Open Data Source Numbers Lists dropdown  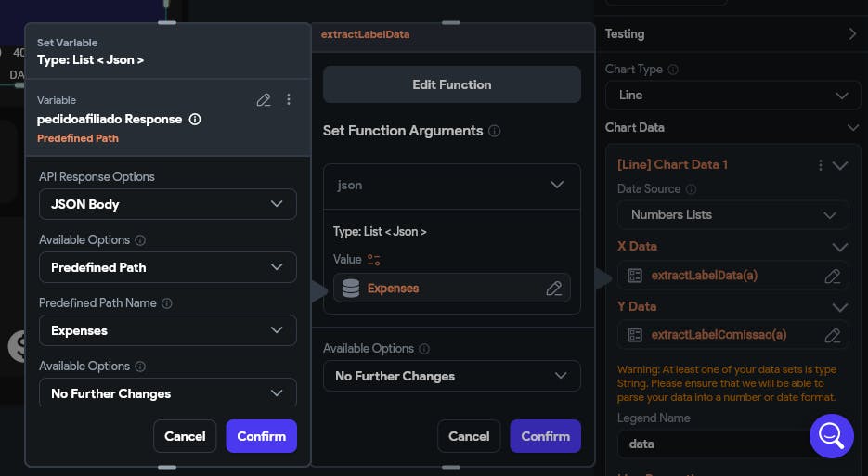click(x=732, y=214)
